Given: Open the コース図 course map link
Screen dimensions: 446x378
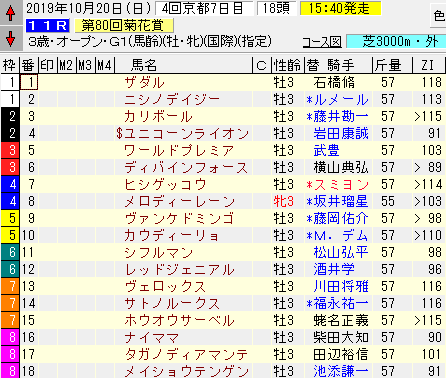Looking at the screenshot, I should tap(322, 42).
